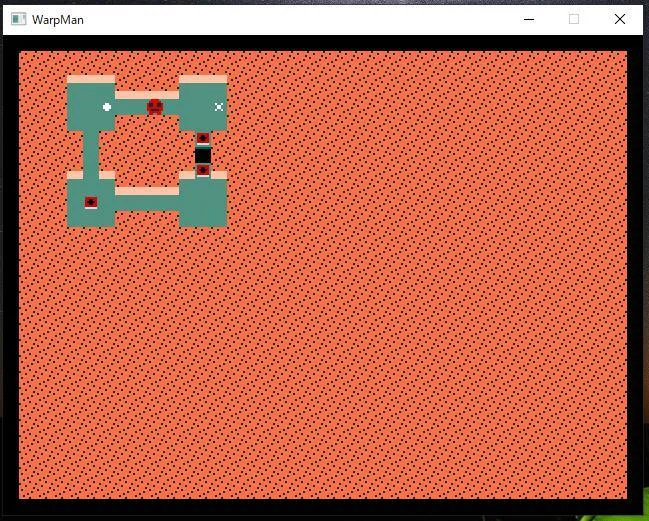Close the WarpMan window
Viewport: 649px width, 521px height.
(x=620, y=19)
